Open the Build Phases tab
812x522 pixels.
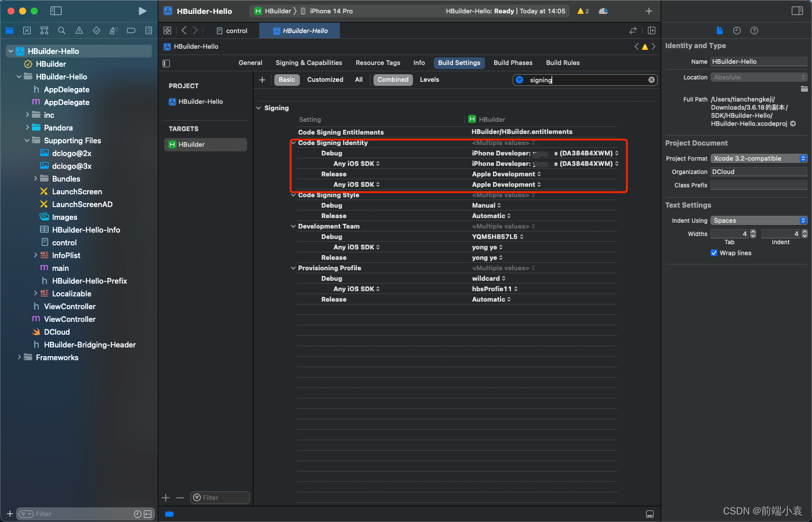click(x=513, y=63)
